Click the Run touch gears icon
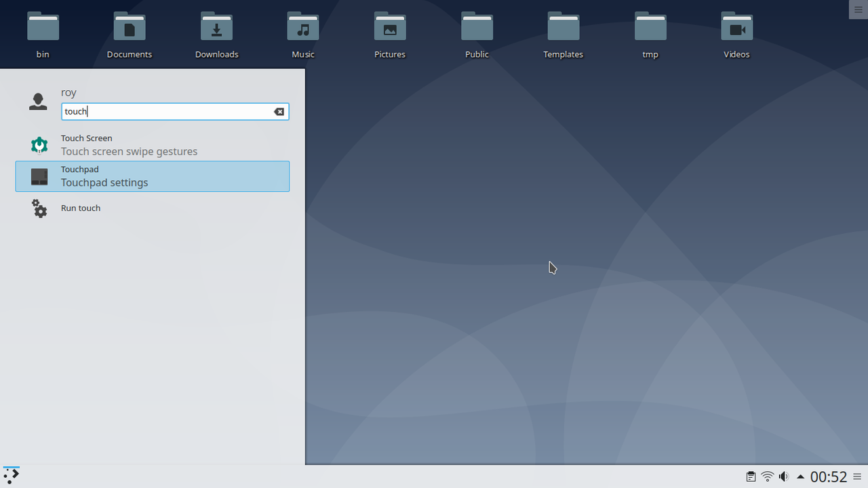This screenshot has width=868, height=488. click(39, 208)
